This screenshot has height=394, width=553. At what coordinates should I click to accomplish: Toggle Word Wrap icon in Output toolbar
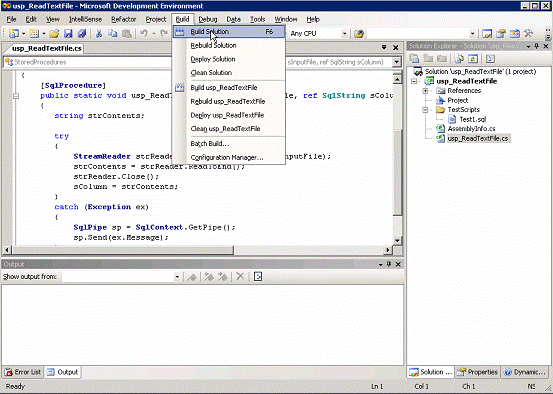[258, 277]
